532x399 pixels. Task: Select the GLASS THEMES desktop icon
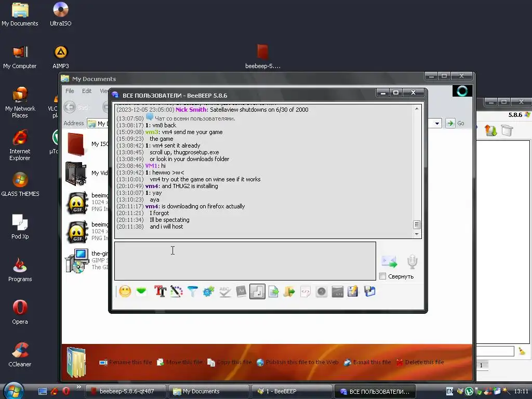(x=20, y=184)
